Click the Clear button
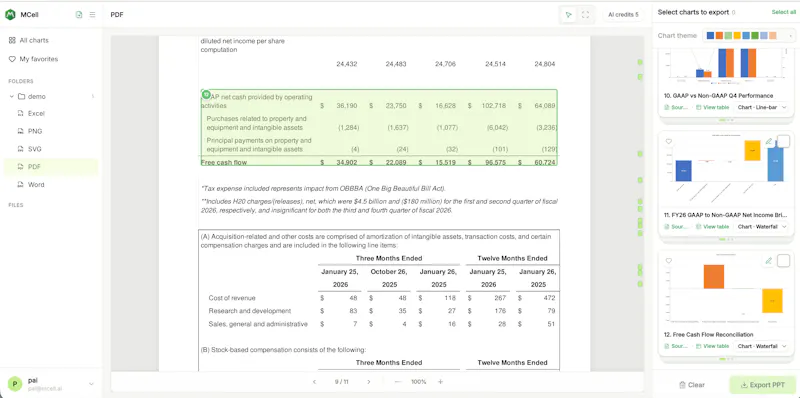 tap(691, 385)
